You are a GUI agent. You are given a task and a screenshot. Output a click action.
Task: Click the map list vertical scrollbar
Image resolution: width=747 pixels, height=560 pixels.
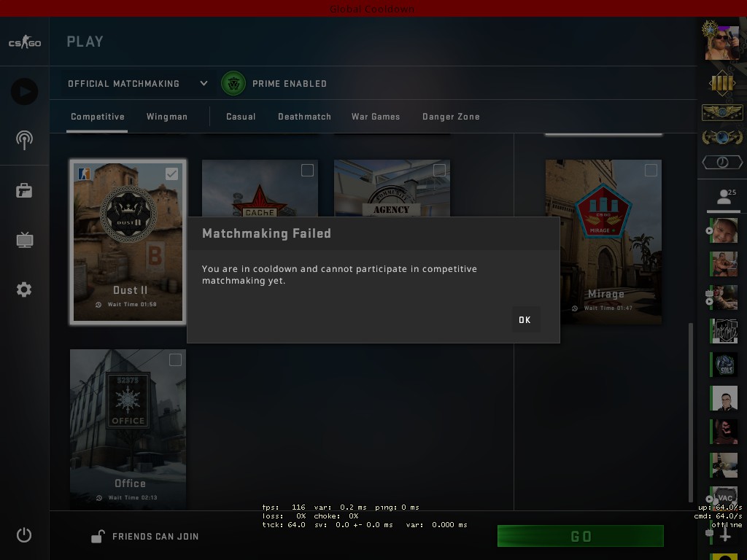690,413
